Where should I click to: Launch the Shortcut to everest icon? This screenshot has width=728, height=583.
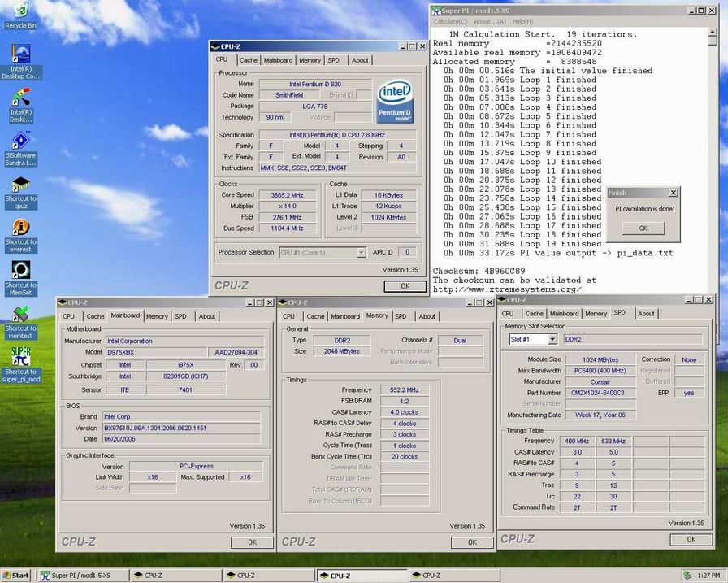click(20, 228)
